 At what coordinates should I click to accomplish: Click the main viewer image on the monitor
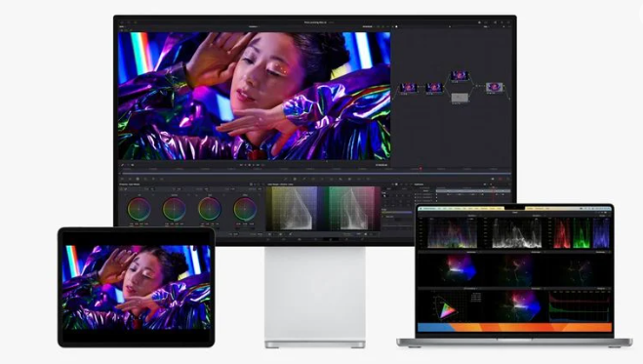coord(255,96)
